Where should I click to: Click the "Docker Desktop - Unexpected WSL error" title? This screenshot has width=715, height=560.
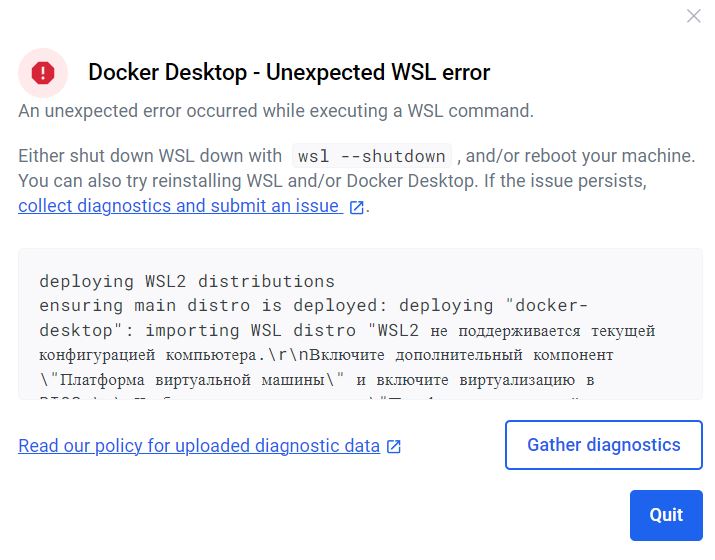coord(289,72)
